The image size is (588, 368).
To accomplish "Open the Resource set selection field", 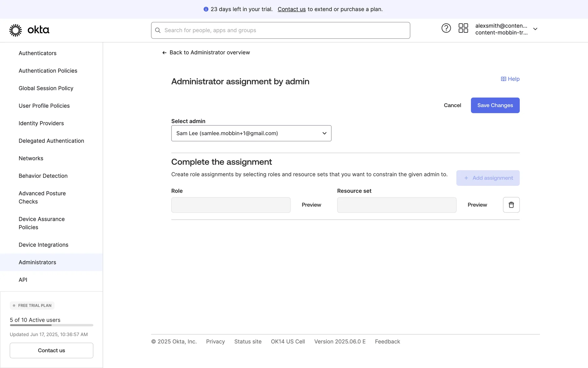I will [x=397, y=205].
